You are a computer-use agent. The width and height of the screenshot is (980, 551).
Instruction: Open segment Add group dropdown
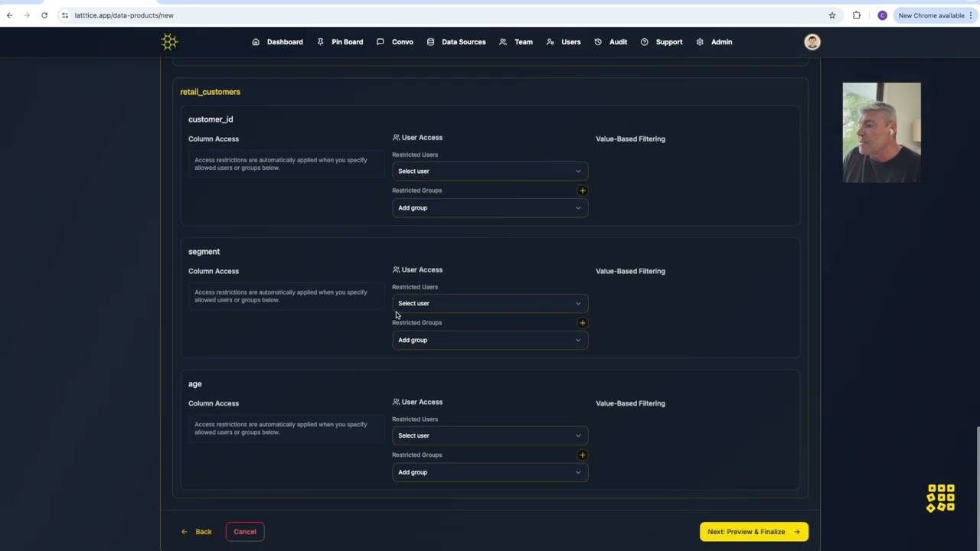[x=490, y=341]
